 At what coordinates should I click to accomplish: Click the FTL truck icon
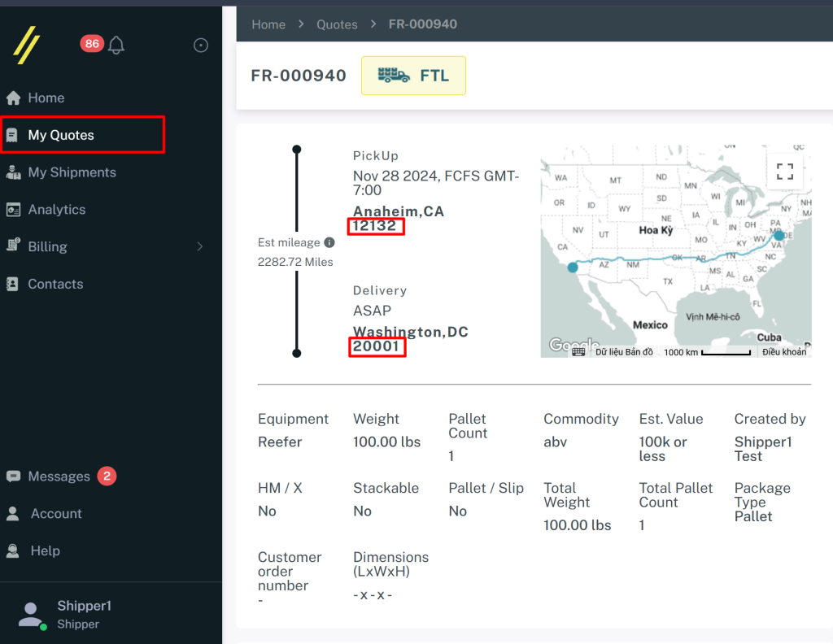[394, 76]
